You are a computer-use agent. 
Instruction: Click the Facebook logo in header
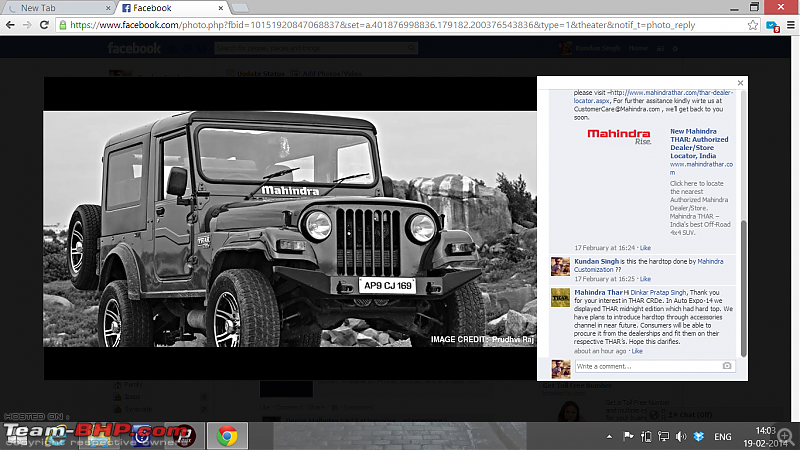pos(134,48)
